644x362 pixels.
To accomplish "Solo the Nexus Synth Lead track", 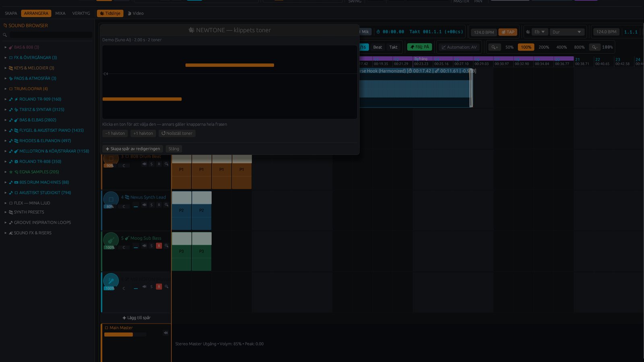I will (x=151, y=205).
